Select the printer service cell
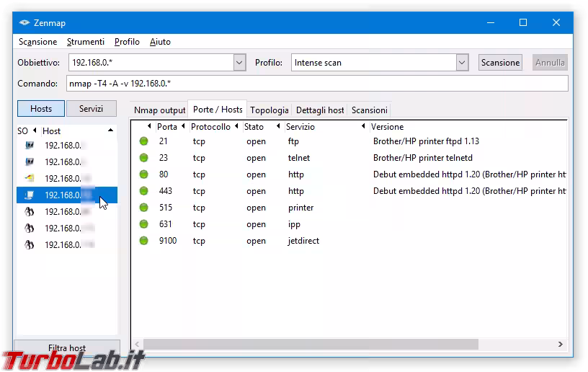This screenshot has height=372, width=588. (x=300, y=208)
